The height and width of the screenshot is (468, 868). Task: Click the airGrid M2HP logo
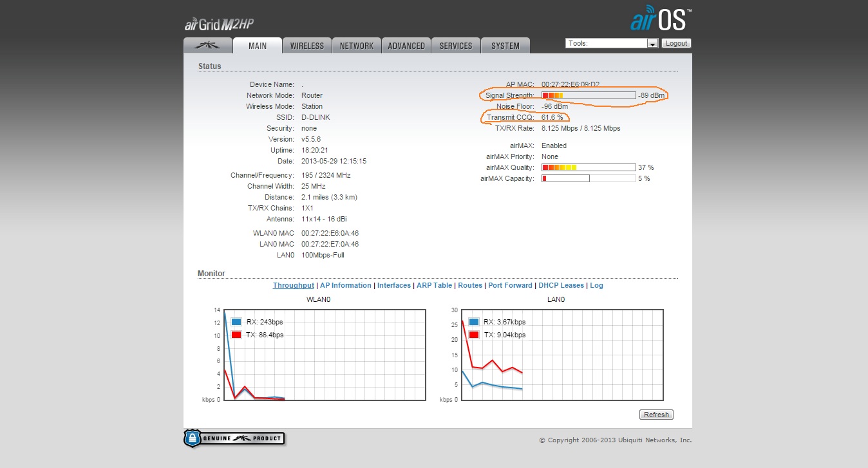219,24
